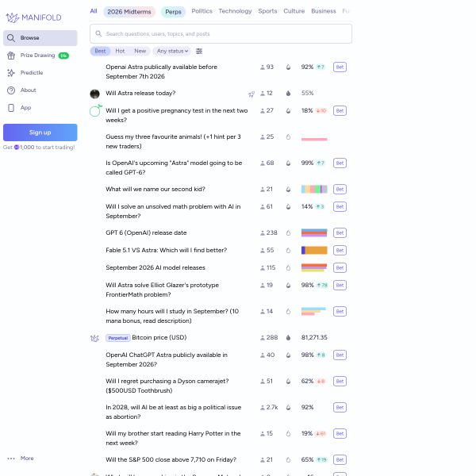The height and width of the screenshot is (476, 476).
Task: Open 'Guess my three favourite animals' market
Action: coord(173,141)
